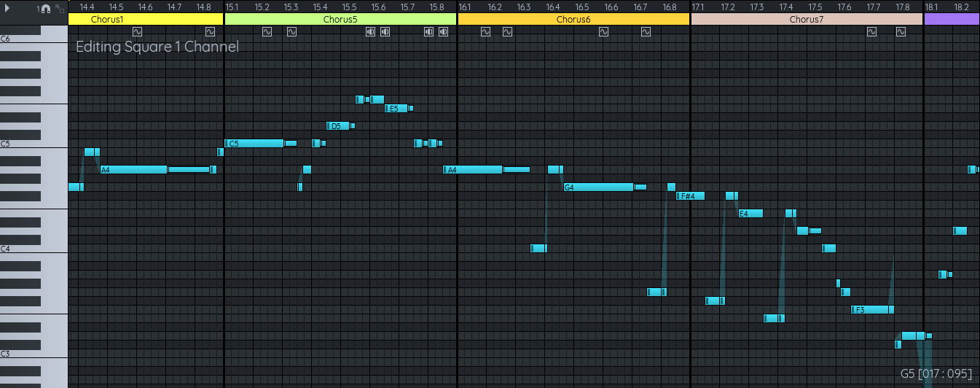Click the third vibrato icon in Chorus6
The width and height of the screenshot is (980, 388).
(x=603, y=31)
